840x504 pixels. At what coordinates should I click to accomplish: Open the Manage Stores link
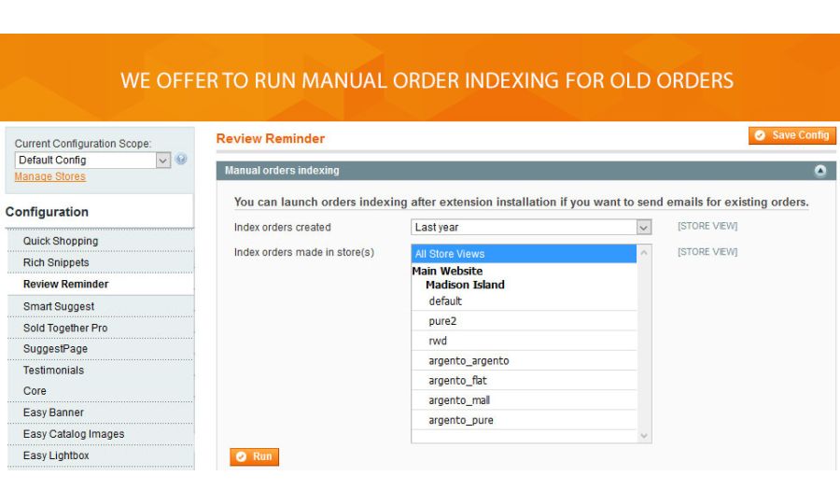49,176
